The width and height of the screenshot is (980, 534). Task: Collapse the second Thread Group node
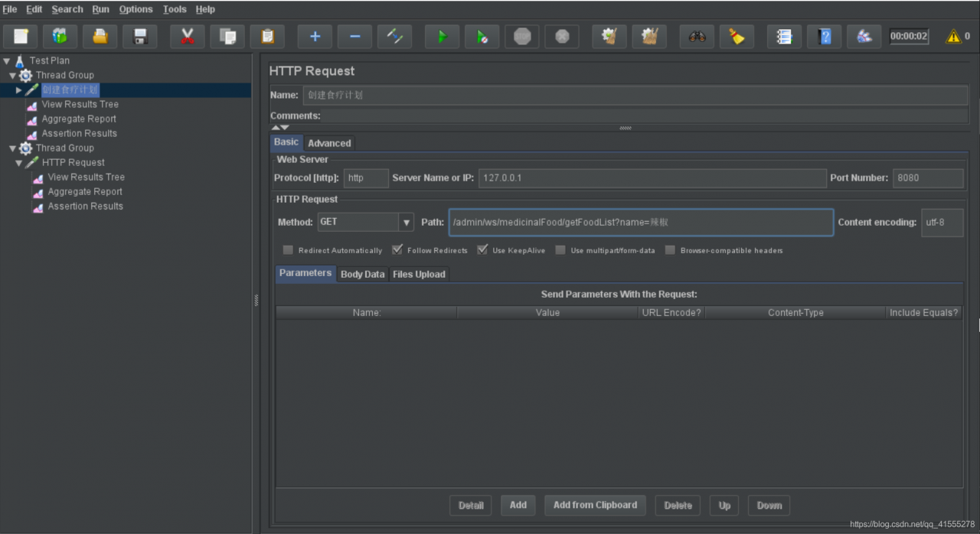tap(12, 148)
